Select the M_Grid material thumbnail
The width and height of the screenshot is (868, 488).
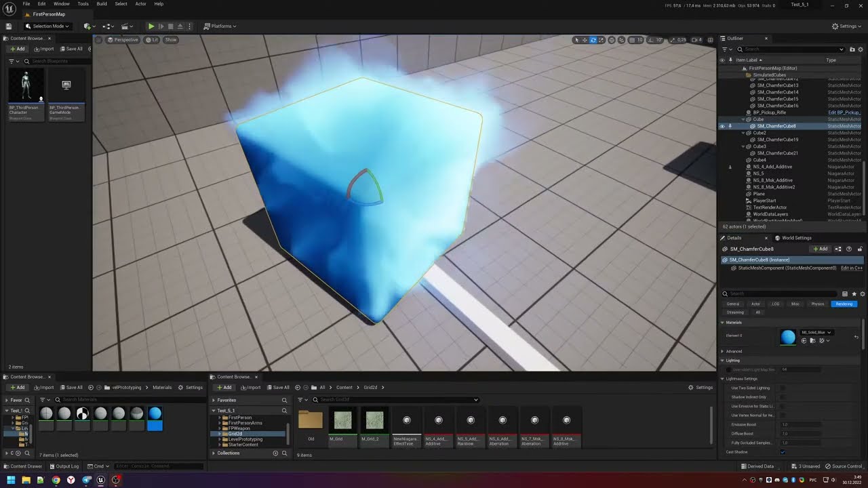point(342,420)
